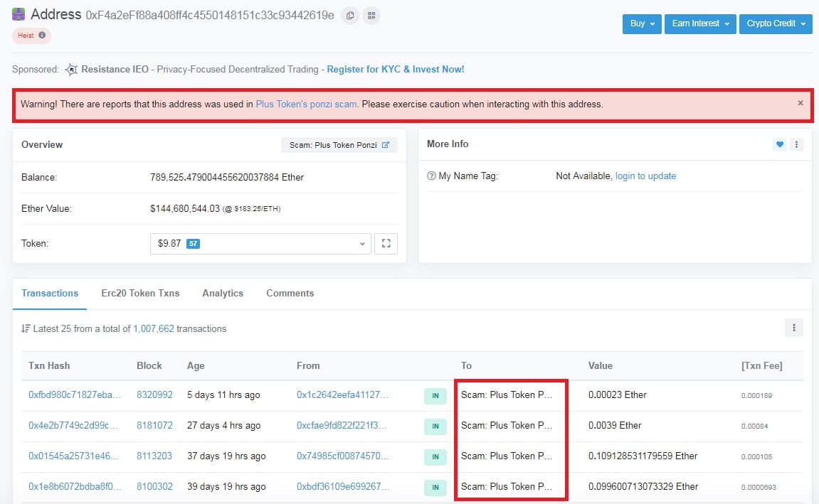
Task: Click the 57 token count badge
Action: tap(194, 244)
